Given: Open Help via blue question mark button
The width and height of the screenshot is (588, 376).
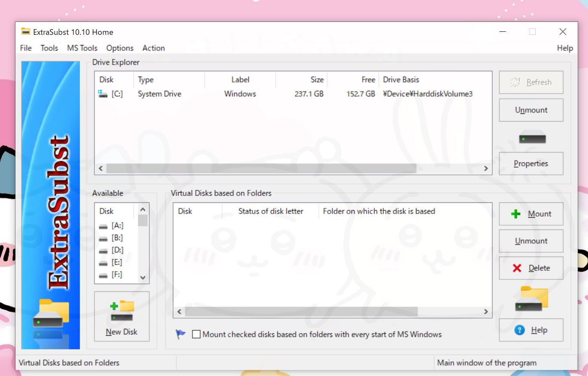Looking at the screenshot, I should (x=531, y=330).
